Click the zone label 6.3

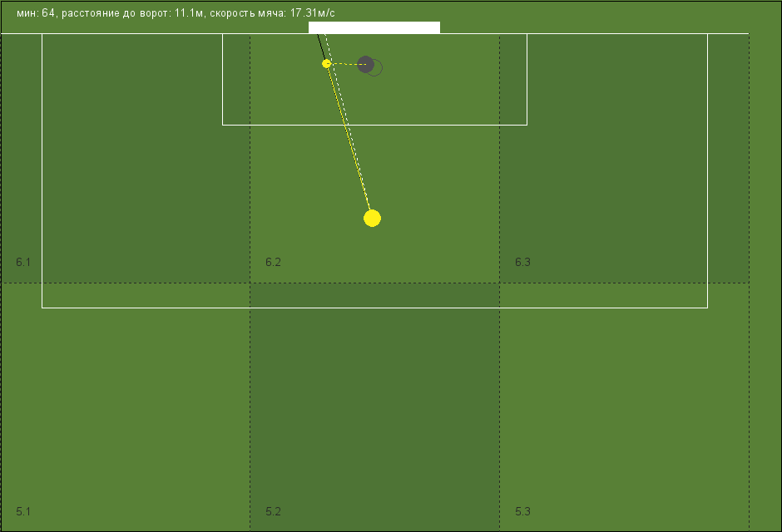tap(522, 262)
